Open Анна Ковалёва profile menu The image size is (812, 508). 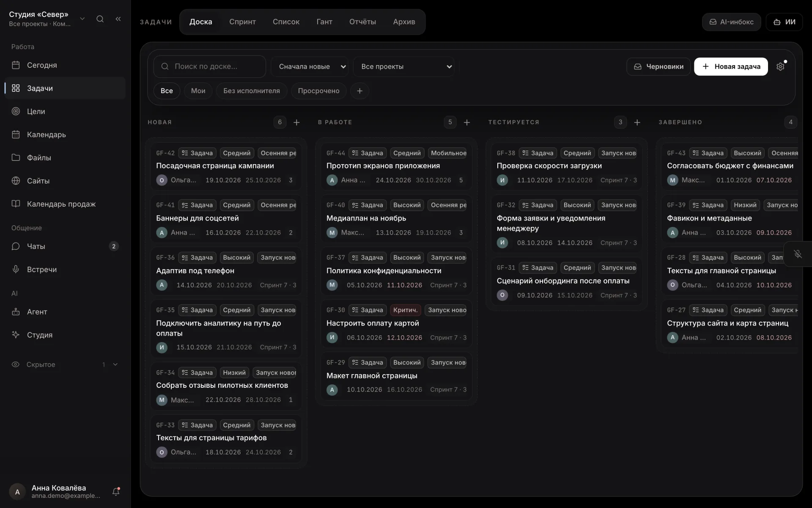tap(55, 491)
